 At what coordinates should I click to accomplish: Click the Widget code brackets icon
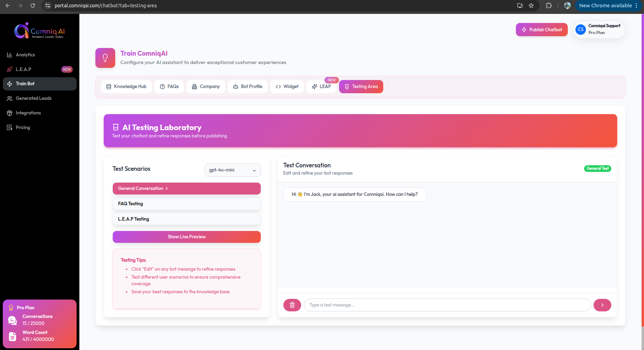pos(278,87)
